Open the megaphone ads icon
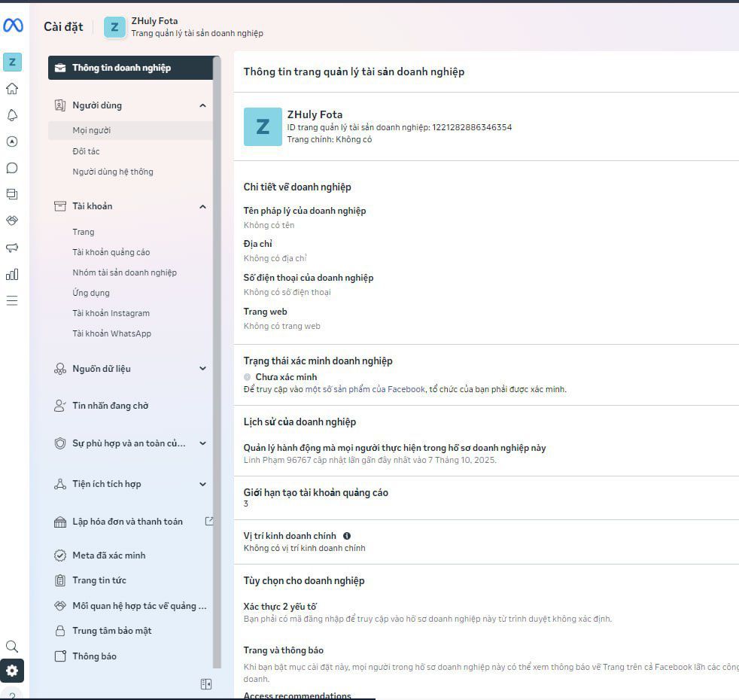 (12, 248)
